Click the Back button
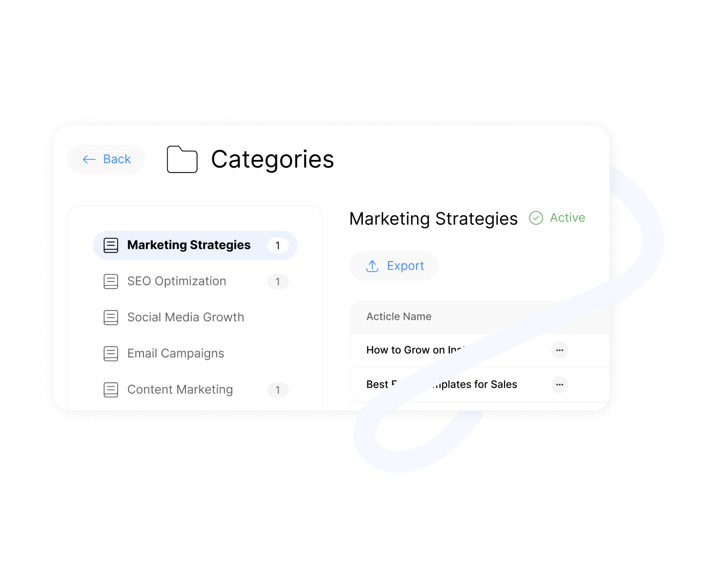 pos(106,159)
